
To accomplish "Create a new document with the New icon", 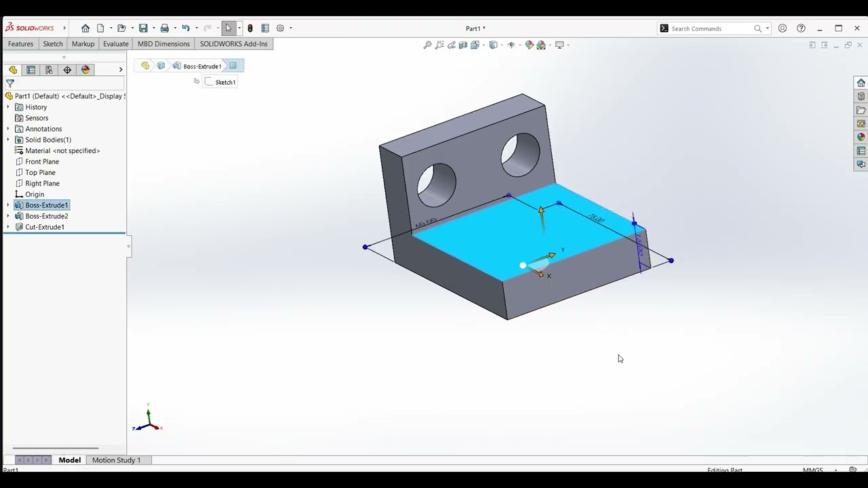I will 100,28.
